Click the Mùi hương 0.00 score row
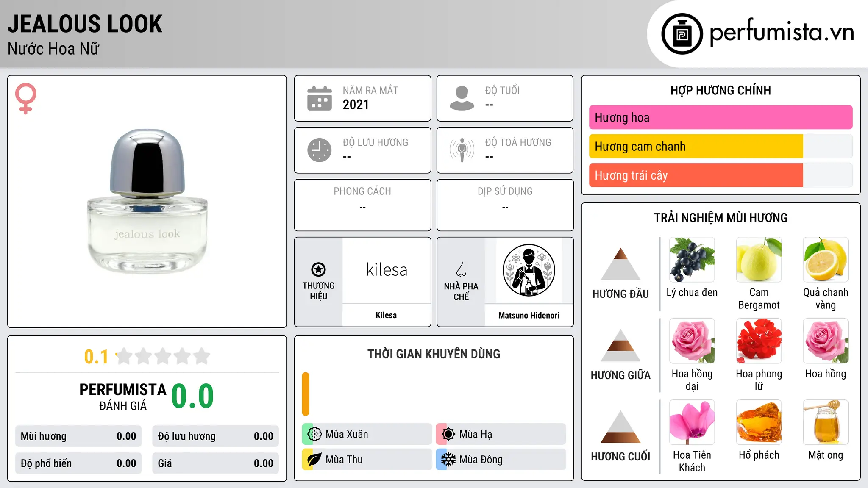This screenshot has width=868, height=488. (78, 436)
